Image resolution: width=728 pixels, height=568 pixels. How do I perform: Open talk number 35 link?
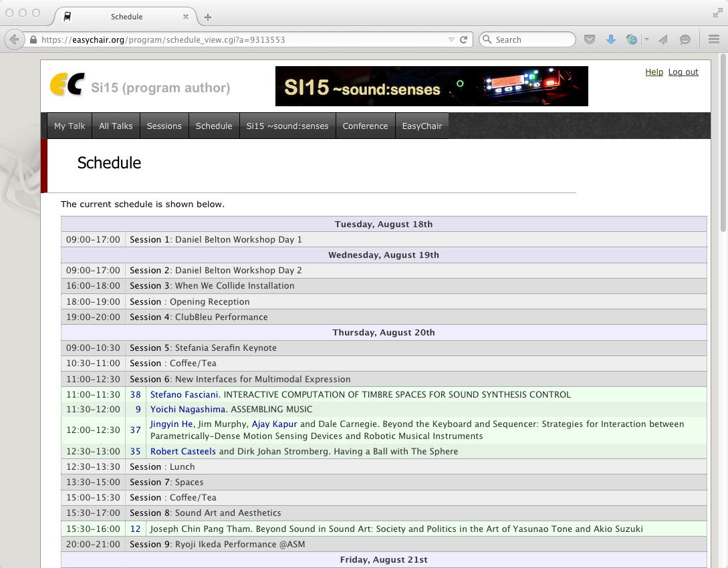pos(135,451)
